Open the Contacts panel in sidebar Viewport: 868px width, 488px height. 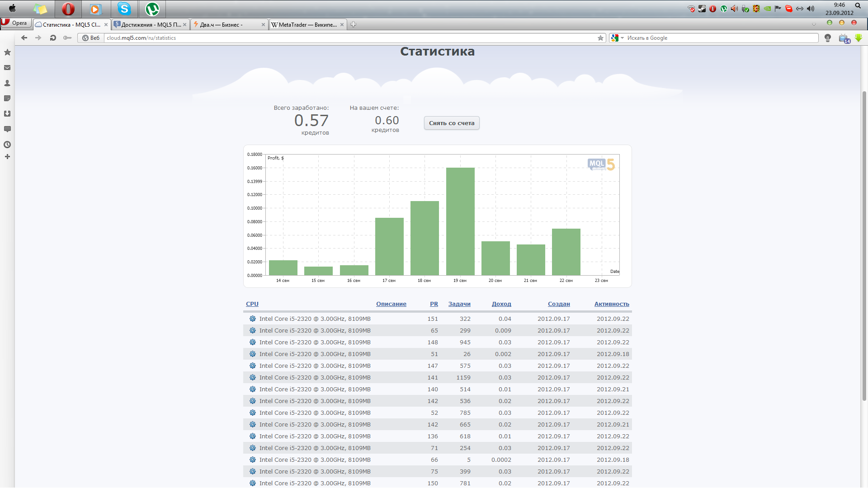(7, 83)
